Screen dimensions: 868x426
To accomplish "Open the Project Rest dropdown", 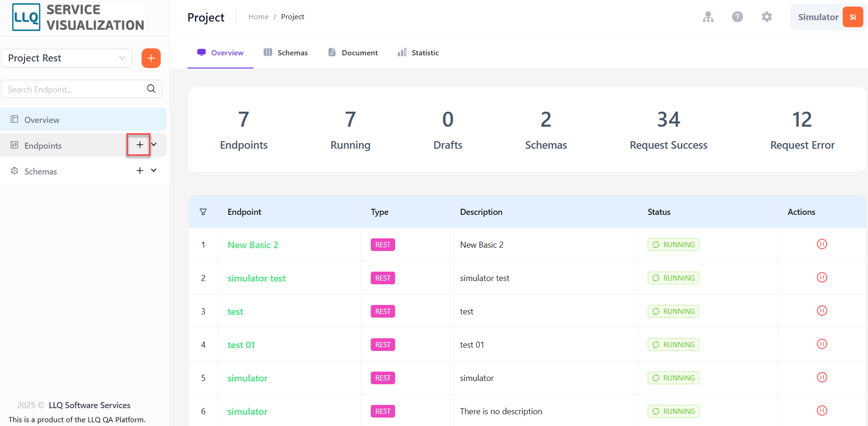I will pos(67,58).
